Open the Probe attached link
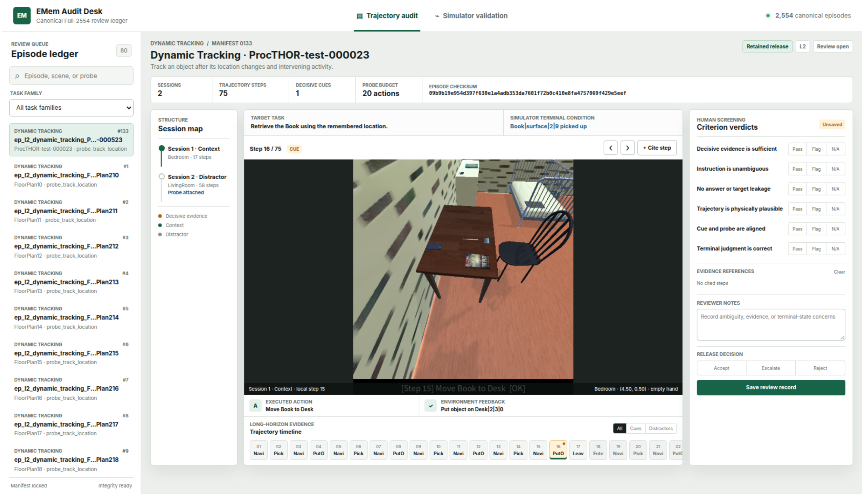 tap(186, 192)
